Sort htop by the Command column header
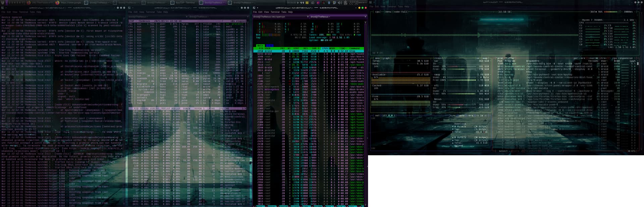 [x=354, y=48]
